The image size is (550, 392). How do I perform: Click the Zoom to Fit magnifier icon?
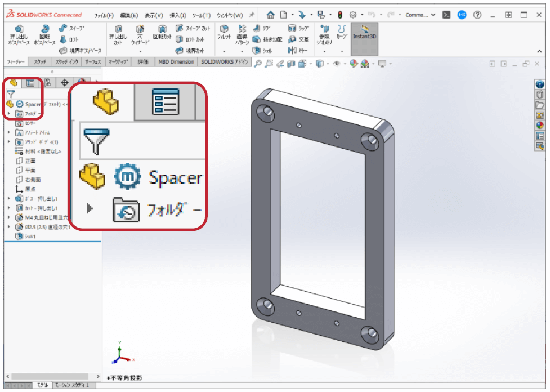(258, 64)
